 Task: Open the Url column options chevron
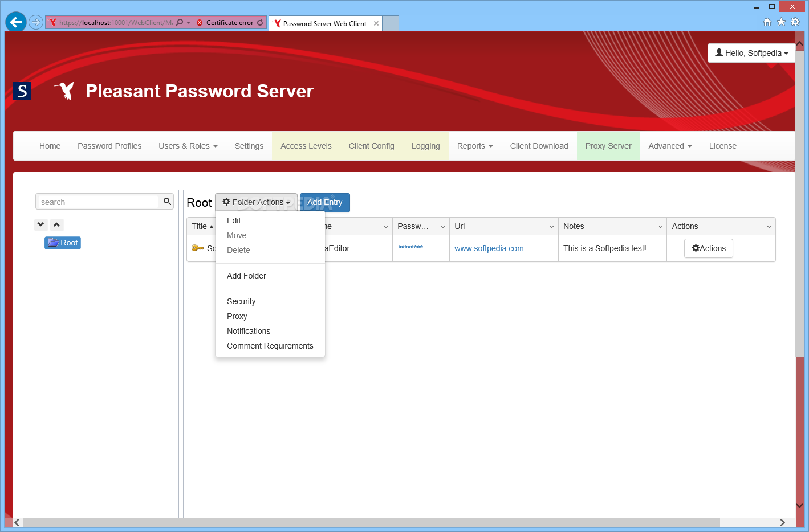(552, 227)
